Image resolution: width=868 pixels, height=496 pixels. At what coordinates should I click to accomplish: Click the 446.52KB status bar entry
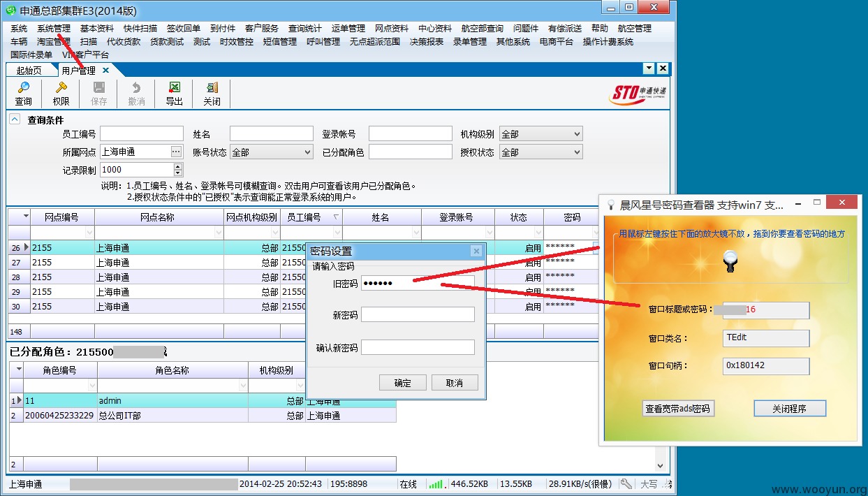pyautogui.click(x=469, y=484)
